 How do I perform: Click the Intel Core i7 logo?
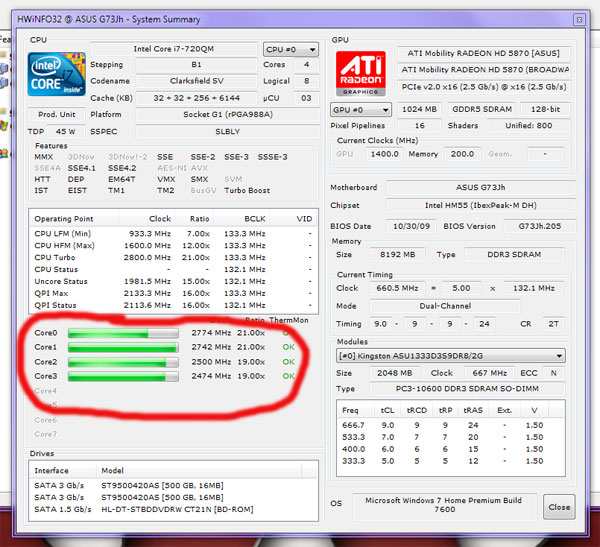[x=57, y=74]
